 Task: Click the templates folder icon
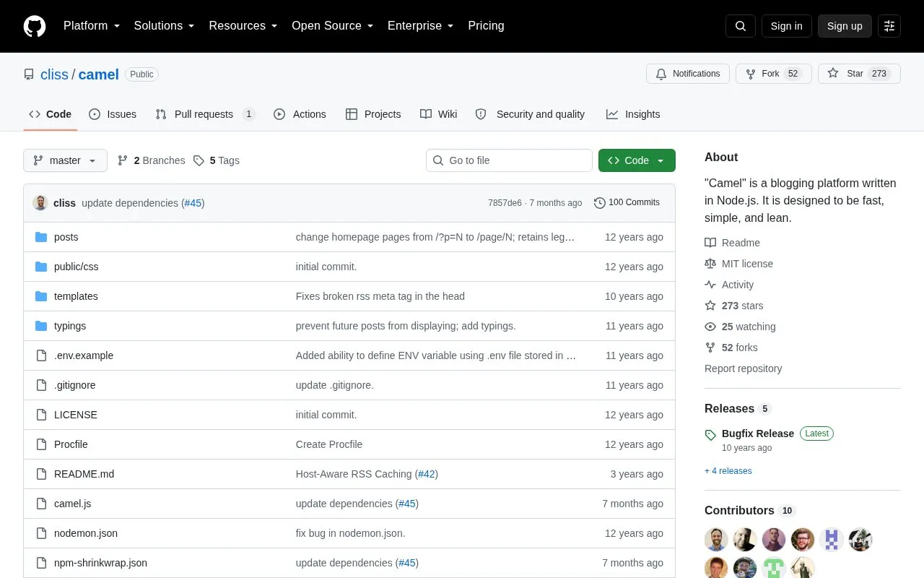[41, 296]
